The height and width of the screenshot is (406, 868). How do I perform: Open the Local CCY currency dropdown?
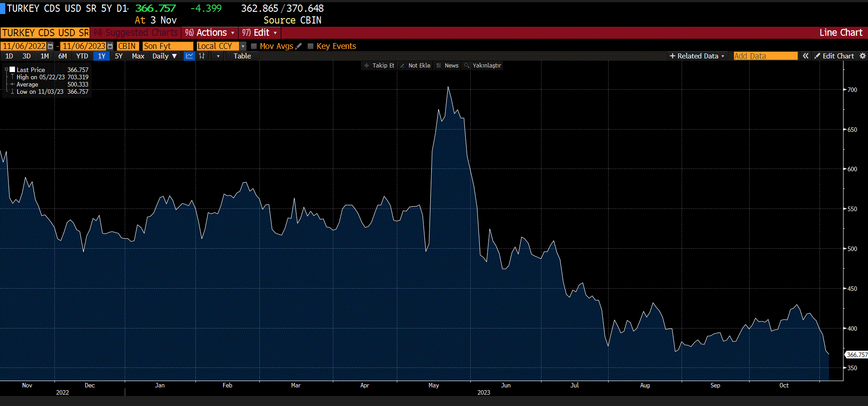pos(243,46)
